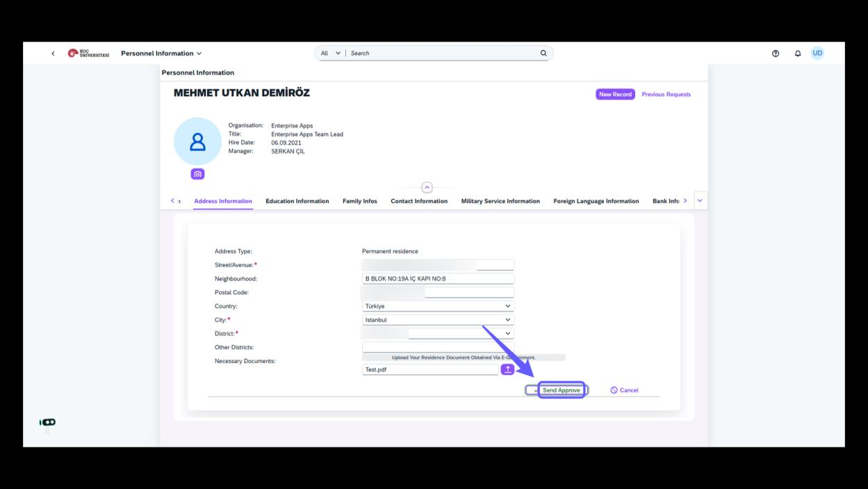Viewport: 868px width, 489px height.
Task: Click the magnifier search icon
Action: point(543,53)
